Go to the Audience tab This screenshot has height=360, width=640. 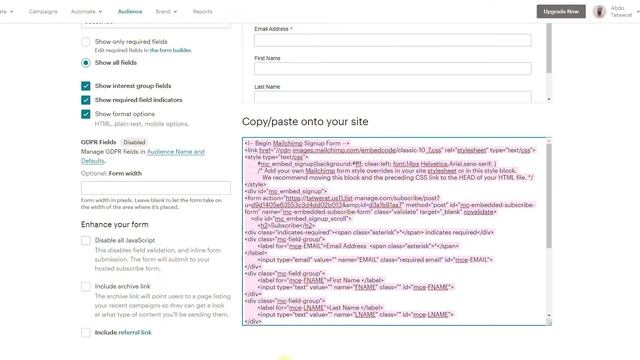pyautogui.click(x=130, y=11)
